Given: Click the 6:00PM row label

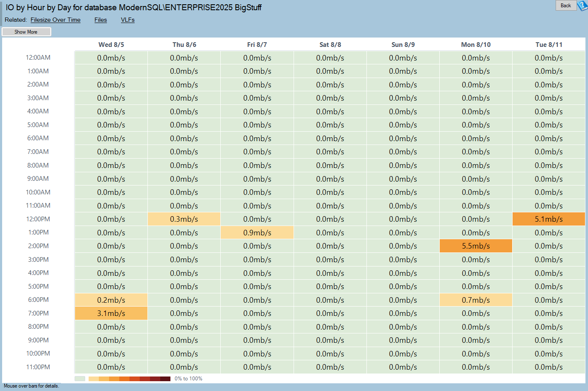Looking at the screenshot, I should (x=38, y=300).
